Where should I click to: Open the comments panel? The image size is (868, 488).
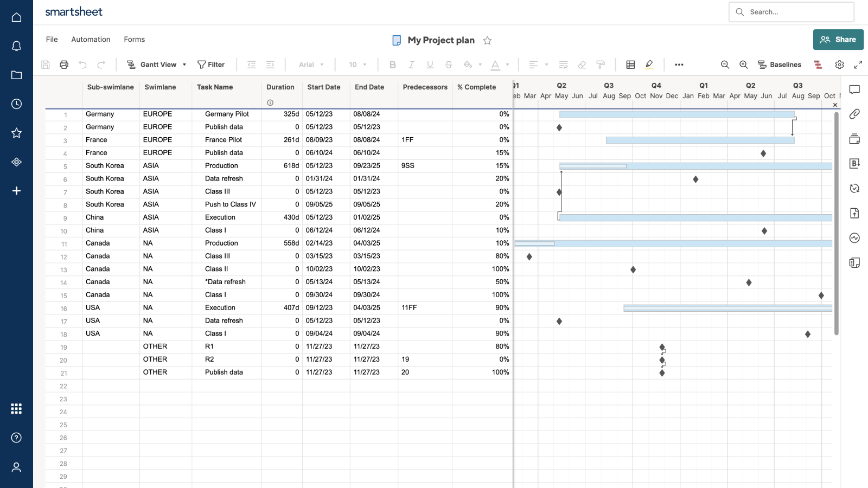(855, 89)
